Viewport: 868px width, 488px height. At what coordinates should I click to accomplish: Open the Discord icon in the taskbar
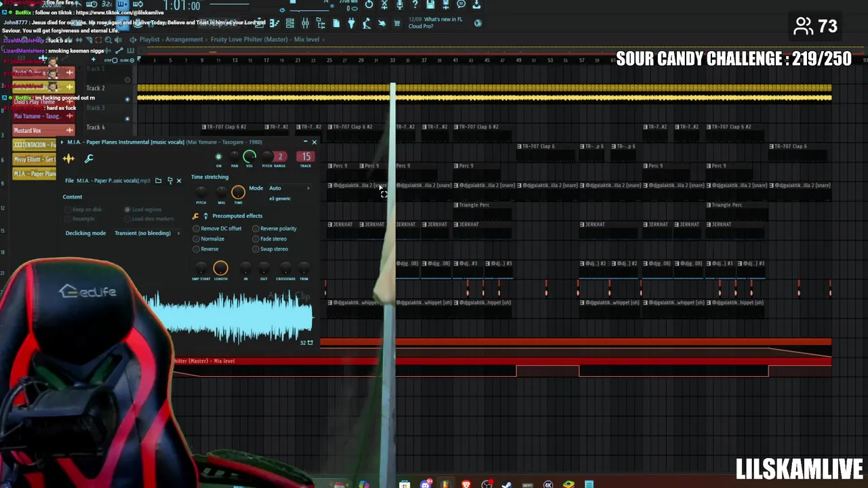(425, 484)
